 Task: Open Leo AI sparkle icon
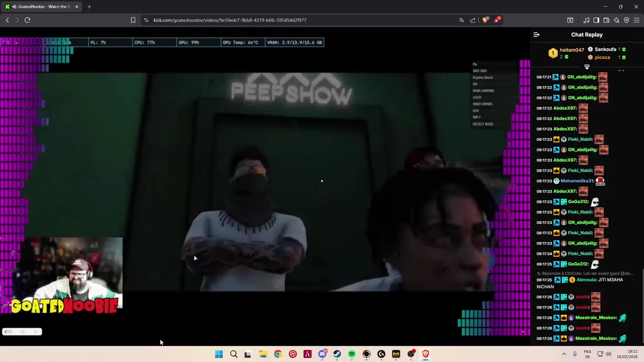(616, 20)
